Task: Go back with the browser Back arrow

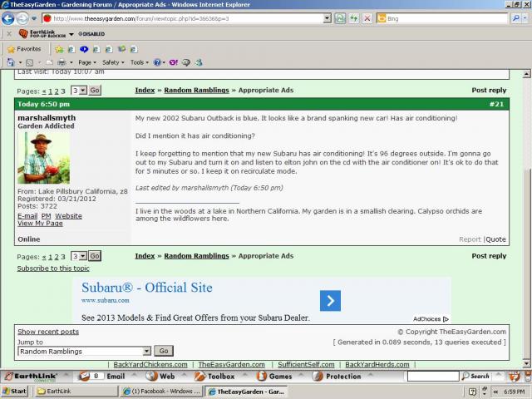Action: 8,18
